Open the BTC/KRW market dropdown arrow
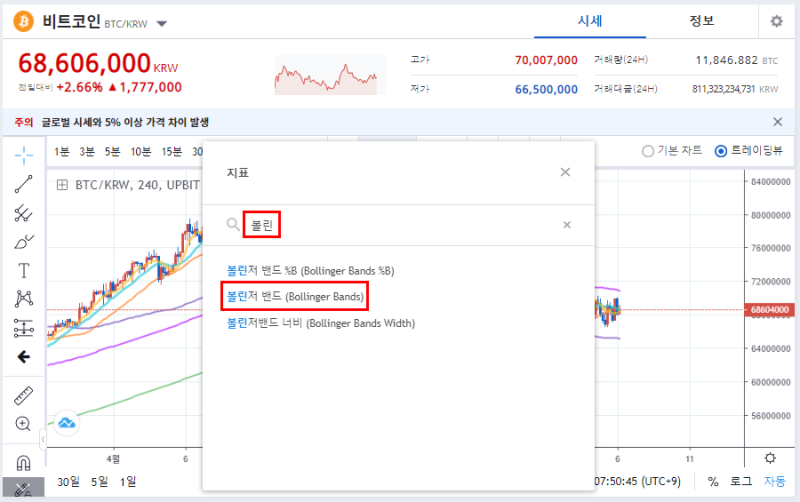The image size is (800, 502). coord(162,23)
